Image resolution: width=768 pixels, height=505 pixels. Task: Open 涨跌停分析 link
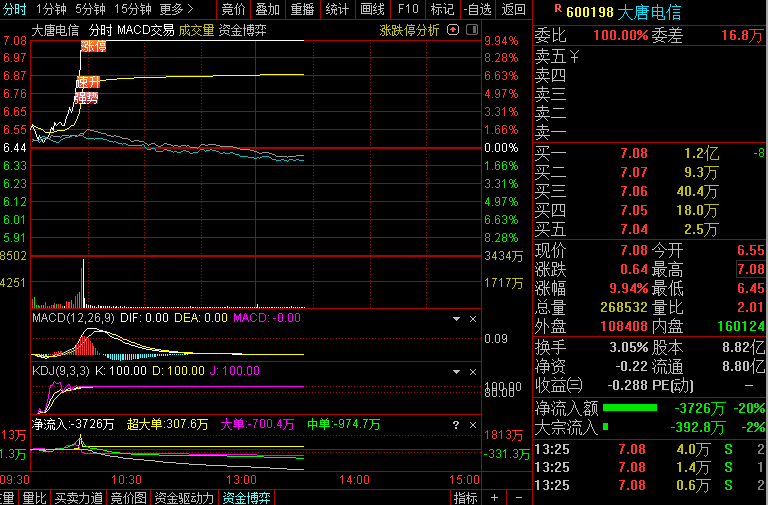[x=409, y=30]
